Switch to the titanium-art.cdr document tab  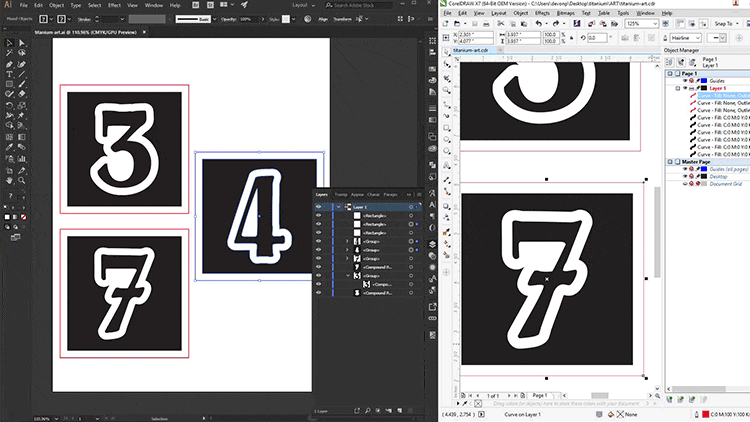point(471,50)
